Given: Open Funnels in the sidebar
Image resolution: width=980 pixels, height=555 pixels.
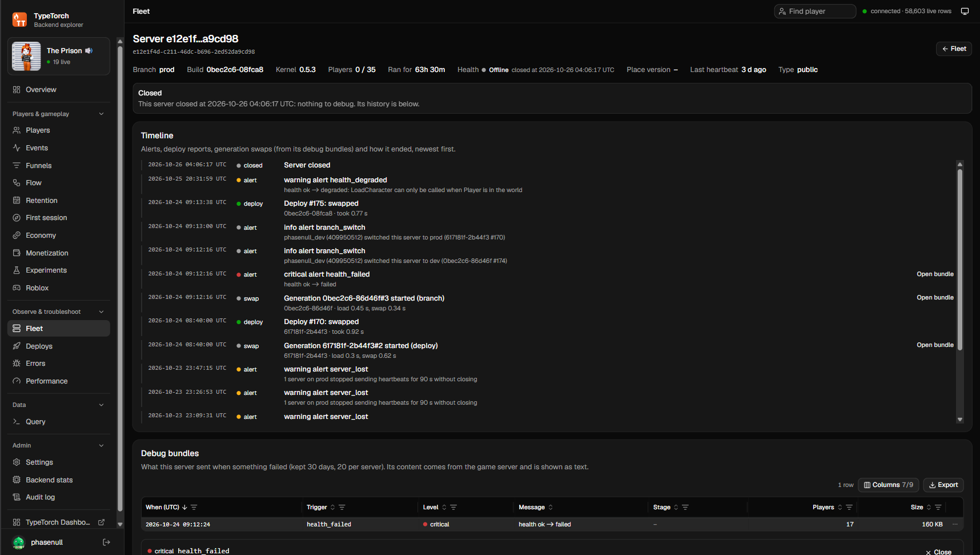Looking at the screenshot, I should pyautogui.click(x=59, y=166).
